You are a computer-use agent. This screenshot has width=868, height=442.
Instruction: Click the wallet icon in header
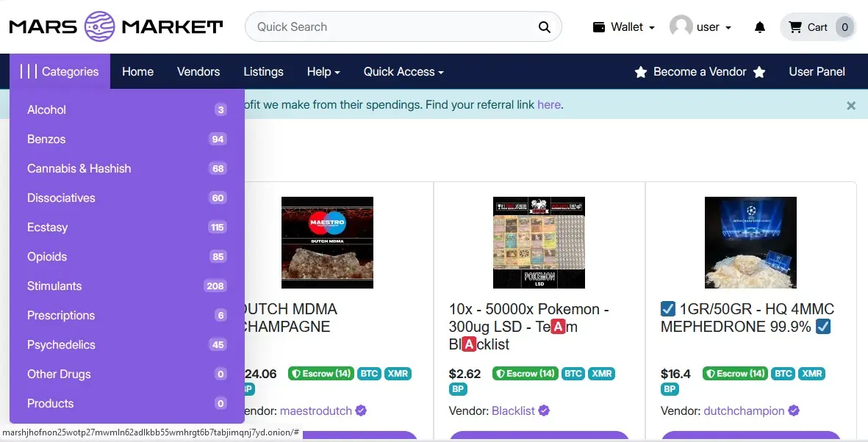coord(599,27)
